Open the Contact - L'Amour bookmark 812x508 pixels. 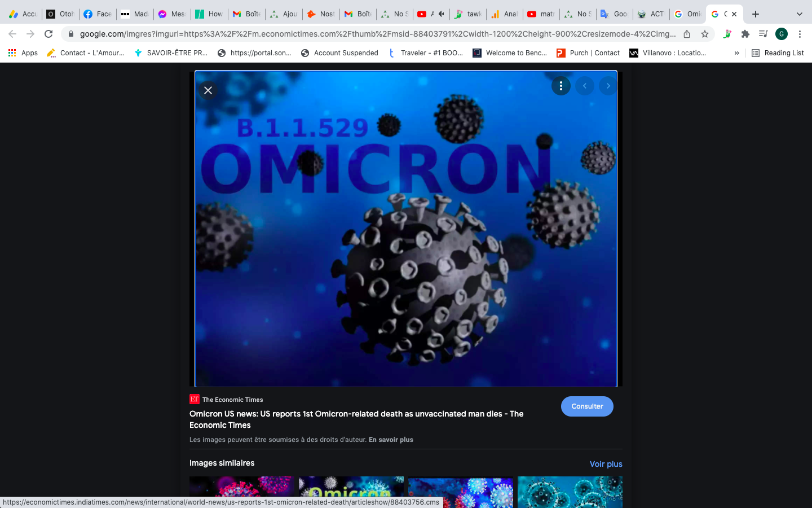pos(86,53)
